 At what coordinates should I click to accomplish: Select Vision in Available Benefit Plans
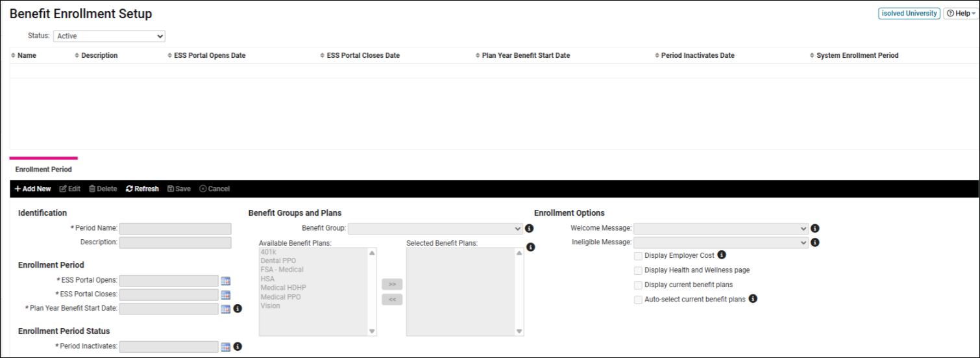[x=271, y=306]
